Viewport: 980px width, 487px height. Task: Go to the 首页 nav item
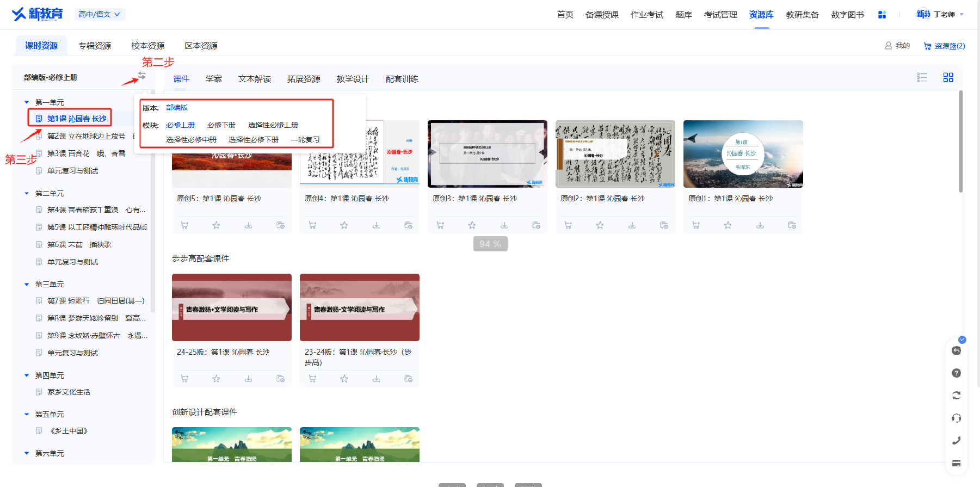[565, 15]
